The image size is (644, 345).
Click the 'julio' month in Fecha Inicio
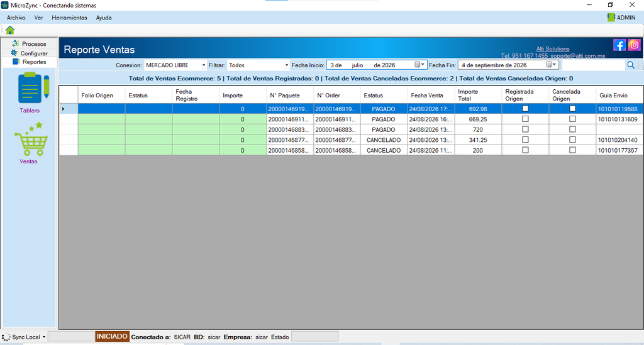357,65
